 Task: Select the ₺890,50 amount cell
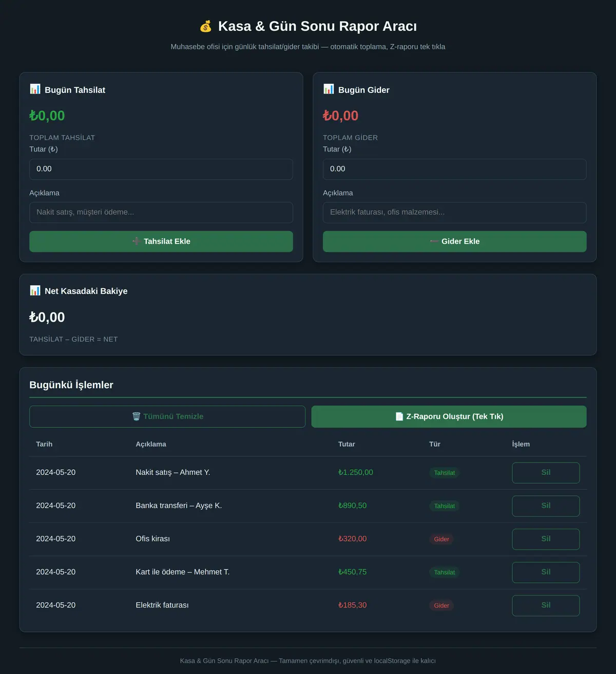point(353,506)
